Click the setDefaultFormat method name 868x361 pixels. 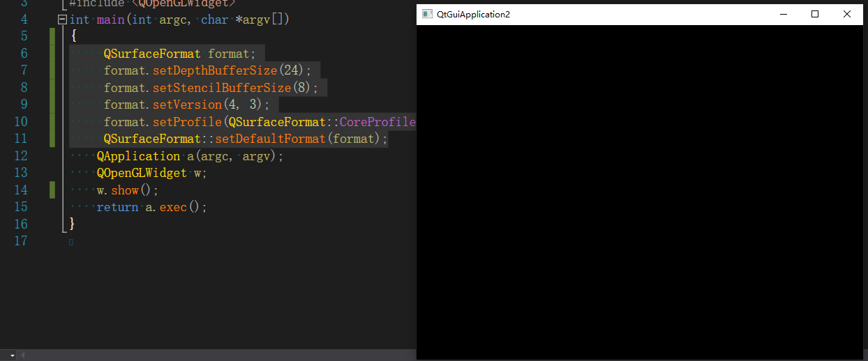pos(270,139)
